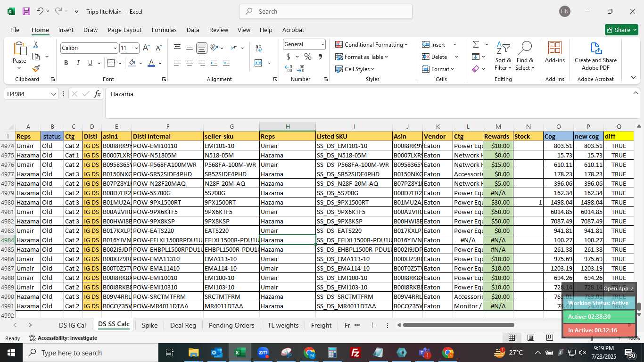The height and width of the screenshot is (362, 644).
Task: Click the Decrease Indent icon
Action: coord(214,63)
